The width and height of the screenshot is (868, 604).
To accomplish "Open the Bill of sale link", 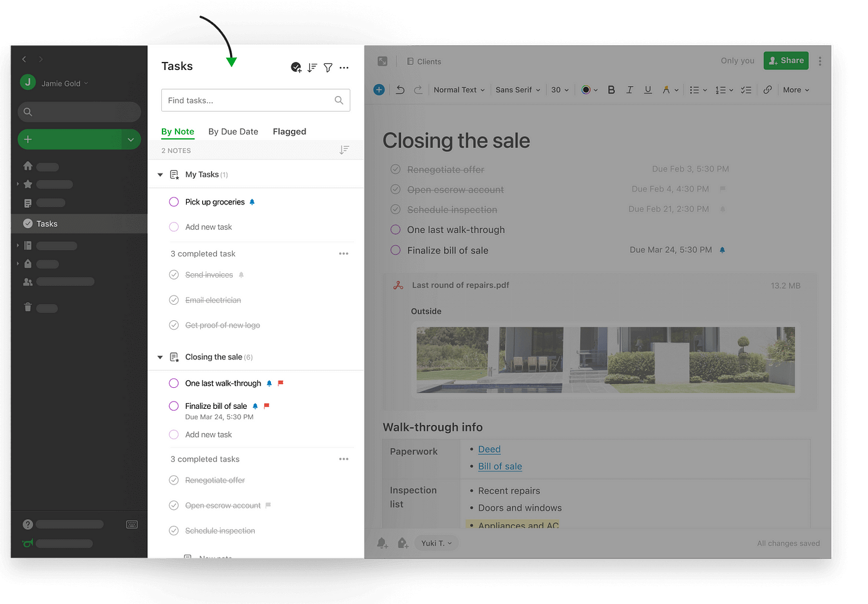I will [x=500, y=466].
